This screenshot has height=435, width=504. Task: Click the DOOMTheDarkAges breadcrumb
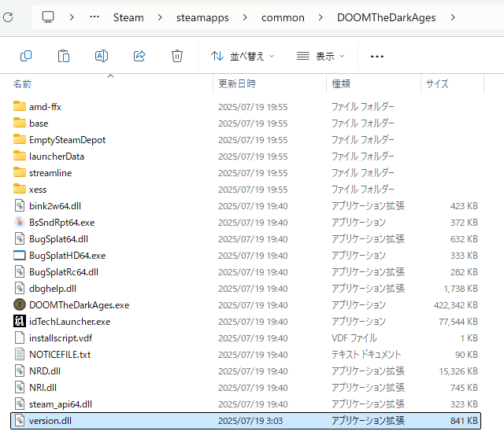[387, 17]
